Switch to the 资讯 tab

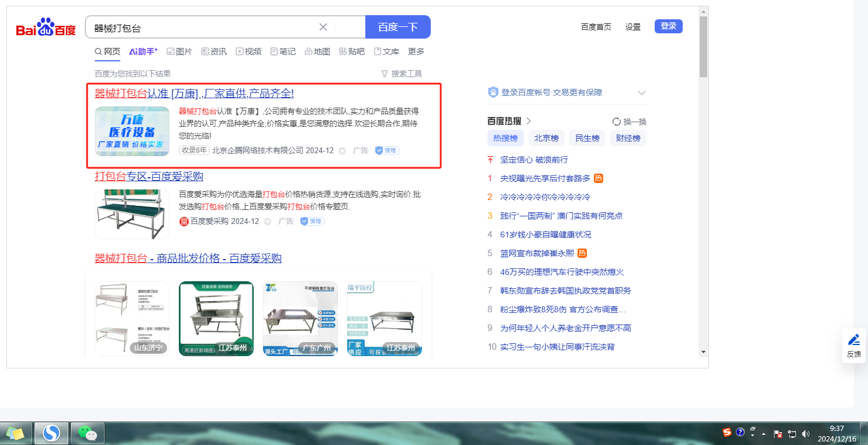point(214,51)
